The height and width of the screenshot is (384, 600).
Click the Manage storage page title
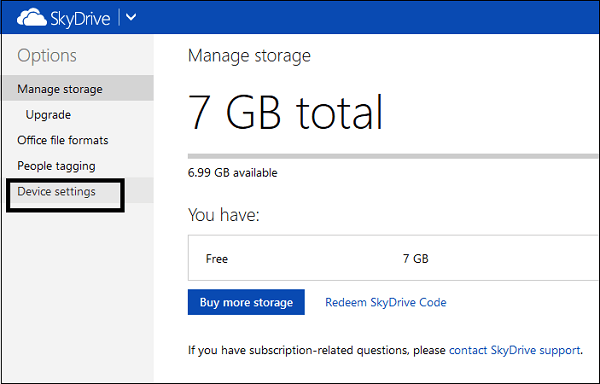pyautogui.click(x=249, y=56)
